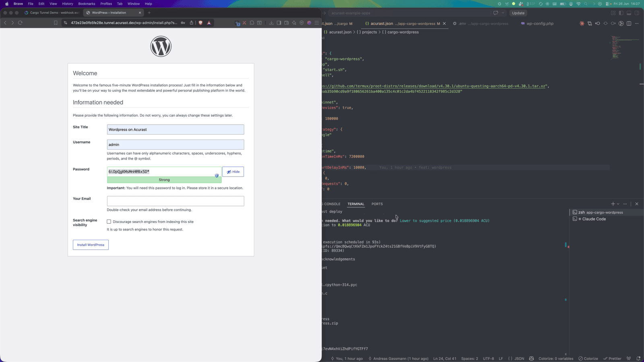644x362 pixels.
Task: Click Prettier status in status bar
Action: point(612,358)
